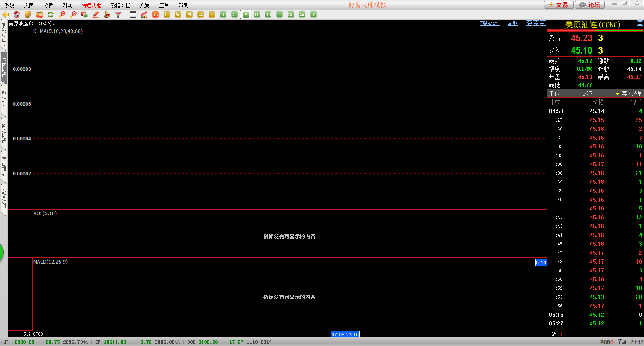Switch to 期权报价 side tab
The height and width of the screenshot is (346, 644).
[x=4, y=100]
